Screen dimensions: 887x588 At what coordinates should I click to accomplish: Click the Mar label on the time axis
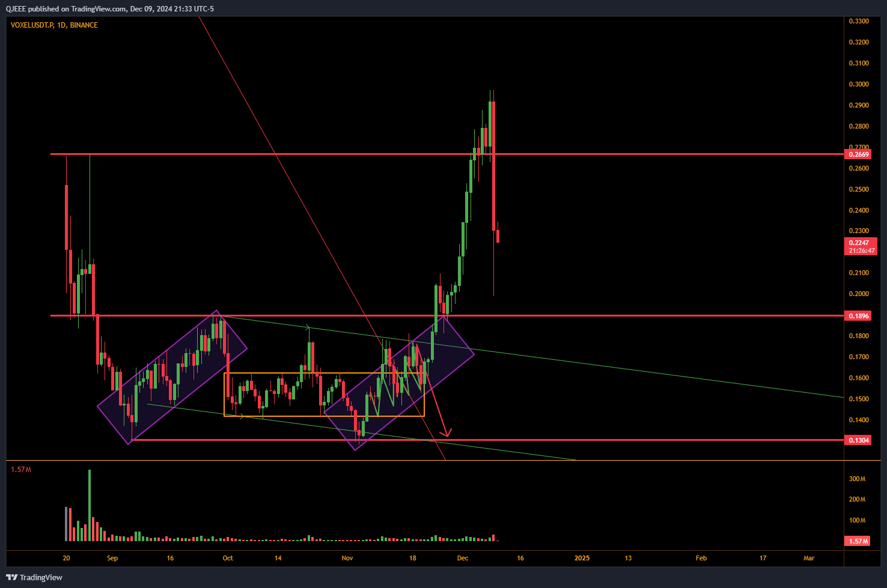[809, 558]
